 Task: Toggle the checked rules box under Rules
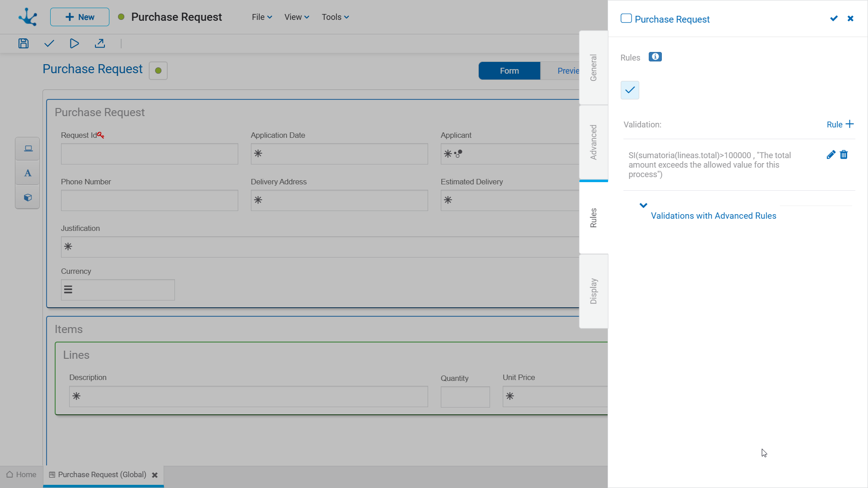(630, 90)
